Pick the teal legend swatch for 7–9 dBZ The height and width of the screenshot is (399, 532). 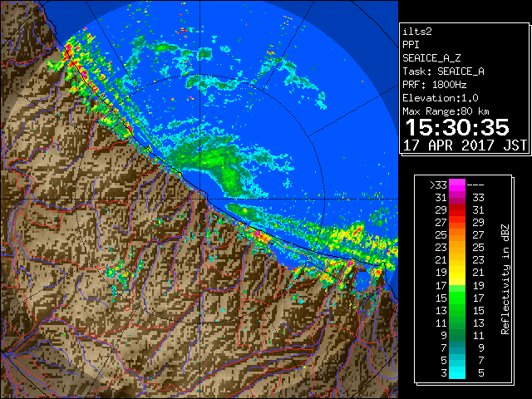coord(457,347)
